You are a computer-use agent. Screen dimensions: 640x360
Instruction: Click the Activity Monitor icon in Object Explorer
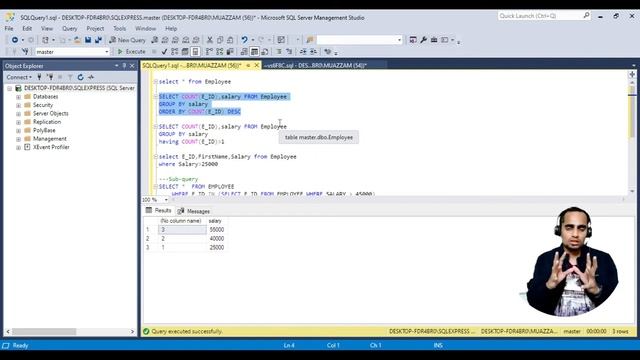pyautogui.click(x=91, y=77)
